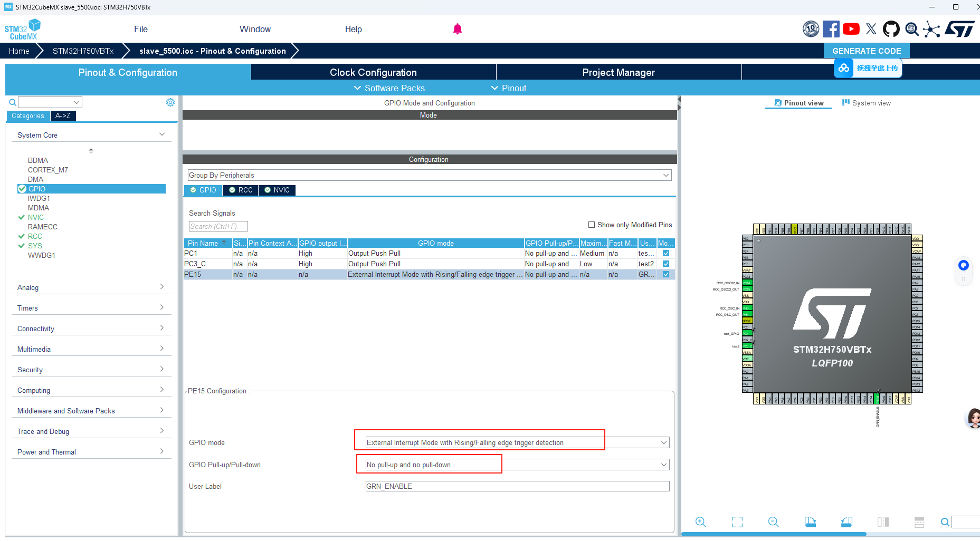Click the ST logo icon
This screenshot has width=980, height=541.
(960, 29)
